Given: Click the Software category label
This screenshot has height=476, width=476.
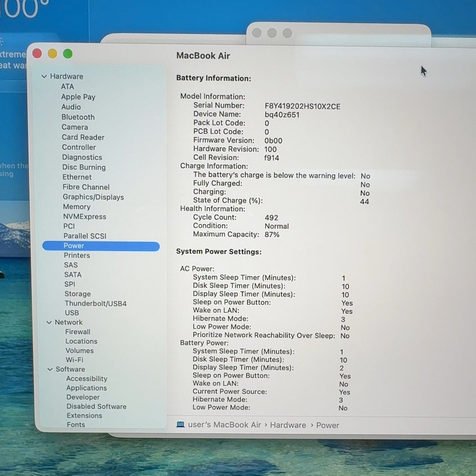Looking at the screenshot, I should (70, 369).
